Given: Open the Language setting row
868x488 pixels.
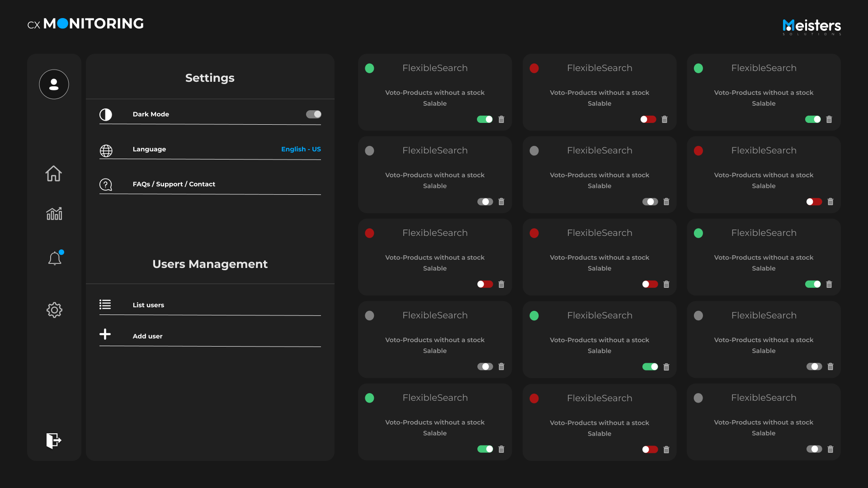Looking at the screenshot, I should click(x=149, y=149).
